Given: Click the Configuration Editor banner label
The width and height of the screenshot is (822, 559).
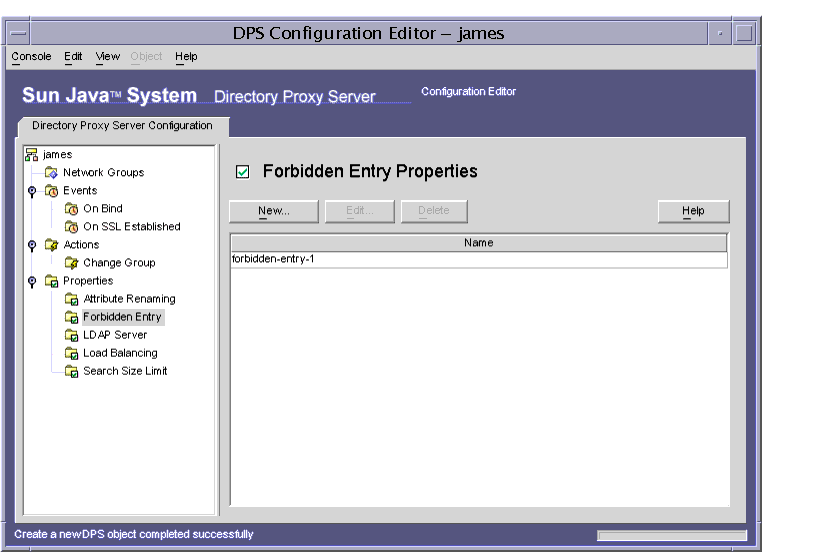Looking at the screenshot, I should click(x=469, y=92).
